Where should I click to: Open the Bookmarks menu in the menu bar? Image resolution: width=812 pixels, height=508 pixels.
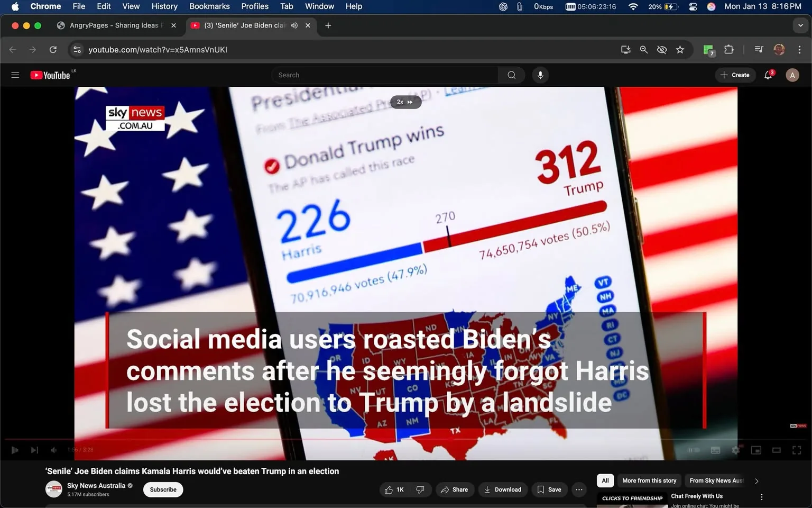tap(209, 6)
